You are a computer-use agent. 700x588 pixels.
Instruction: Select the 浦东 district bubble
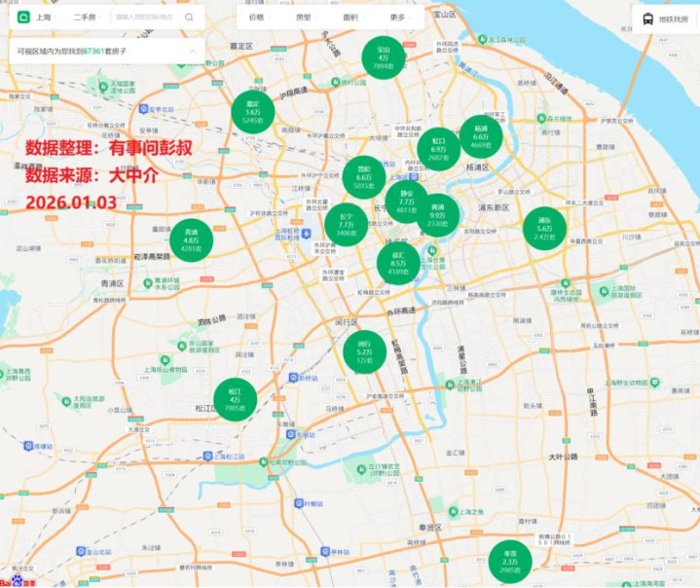544,228
